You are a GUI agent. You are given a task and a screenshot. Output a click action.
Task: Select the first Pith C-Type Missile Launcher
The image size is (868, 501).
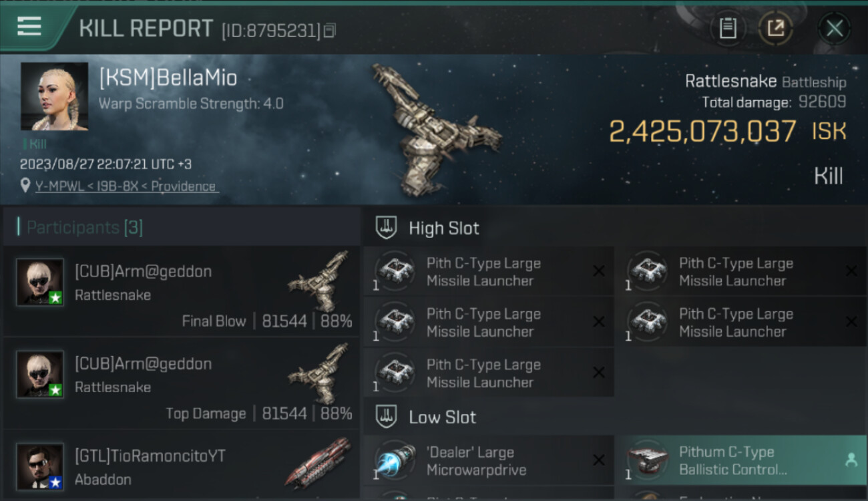[489, 272]
